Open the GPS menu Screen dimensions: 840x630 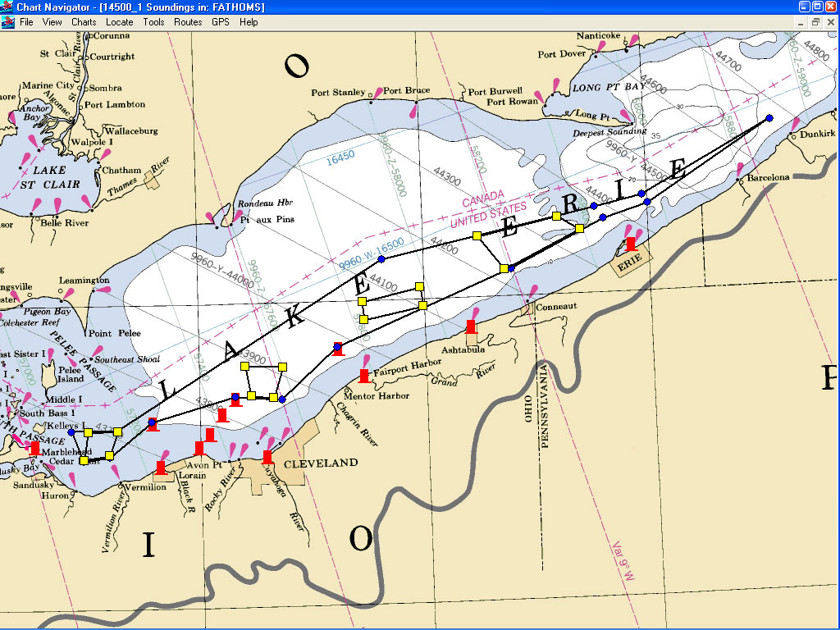(220, 22)
